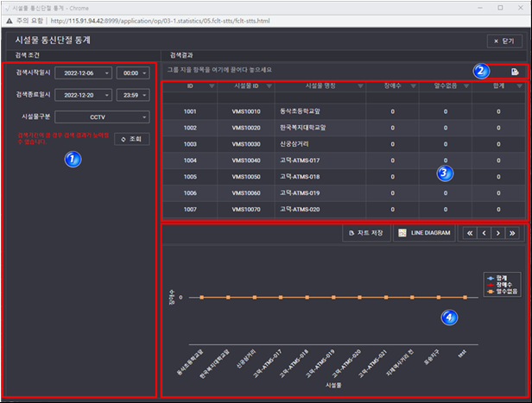Go to next chart page
Viewport: 532px width, 403px height.
(498, 233)
